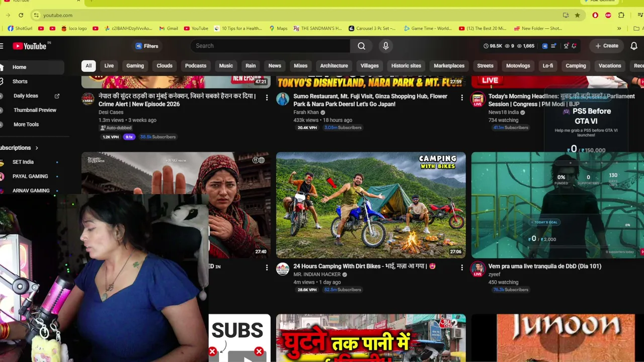The width and height of the screenshot is (644, 362).
Task: Open the Maps bookmark
Action: [278, 28]
